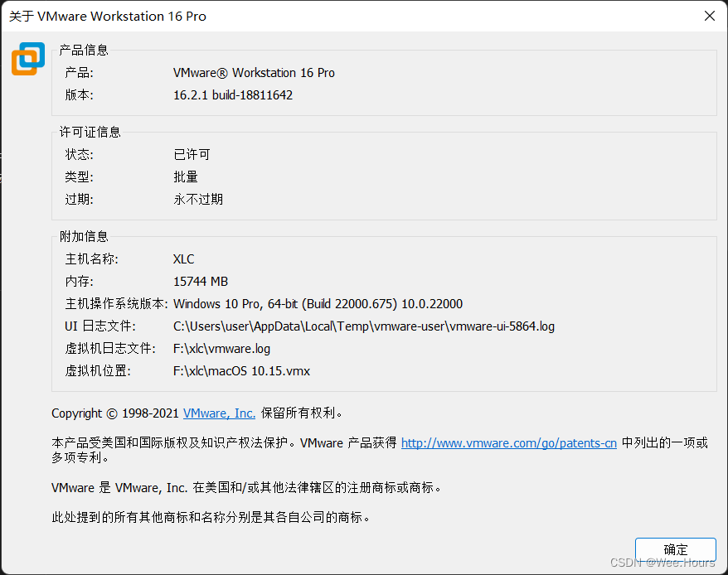Image resolution: width=728 pixels, height=575 pixels.
Task: Click the 附加信息 group heading
Action: (x=84, y=236)
